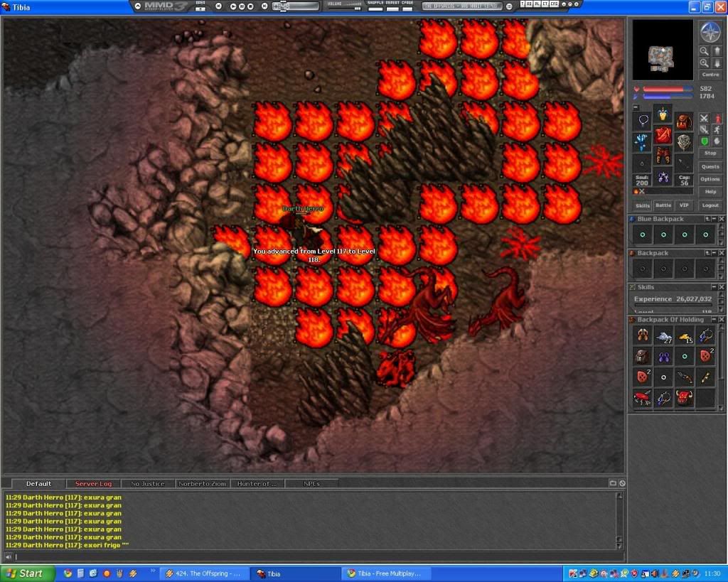This screenshot has height=582, width=728.
Task: Click the Logout button
Action: [710, 205]
